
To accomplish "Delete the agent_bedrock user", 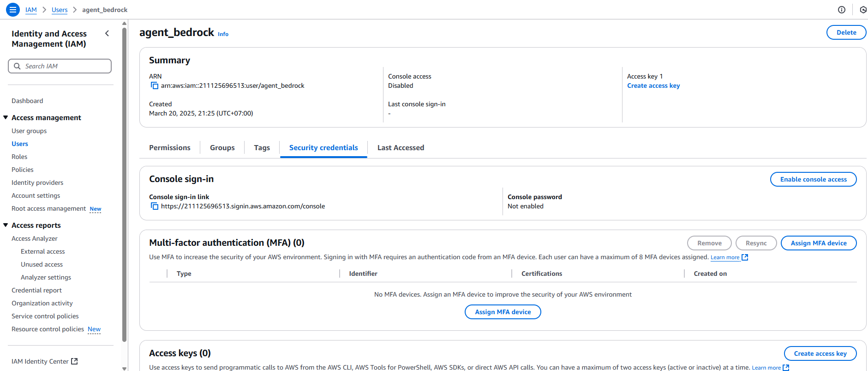I will coord(846,32).
